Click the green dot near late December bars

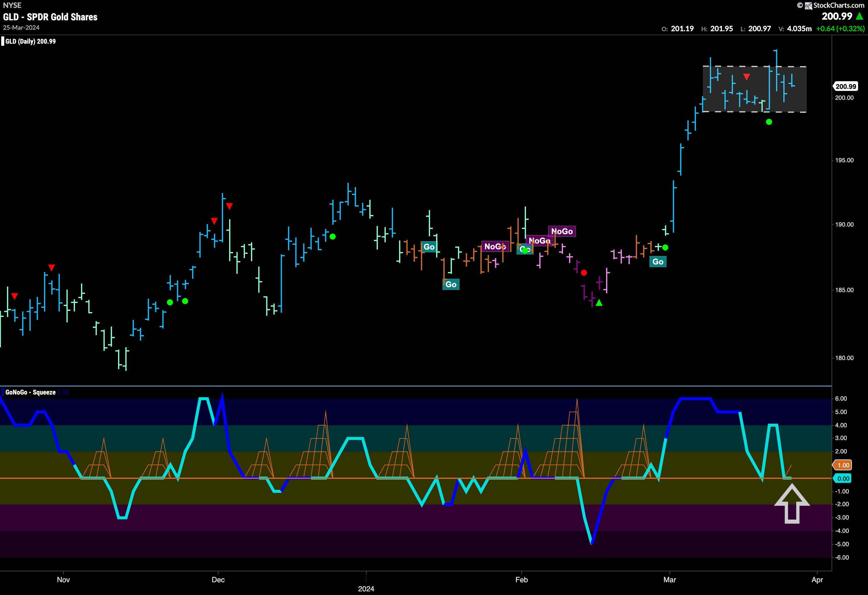click(332, 237)
